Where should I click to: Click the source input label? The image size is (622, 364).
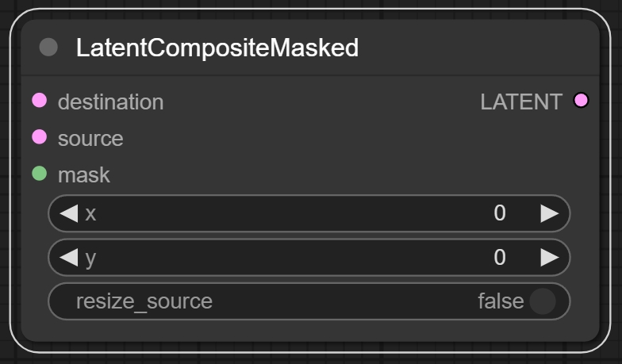tap(90, 139)
